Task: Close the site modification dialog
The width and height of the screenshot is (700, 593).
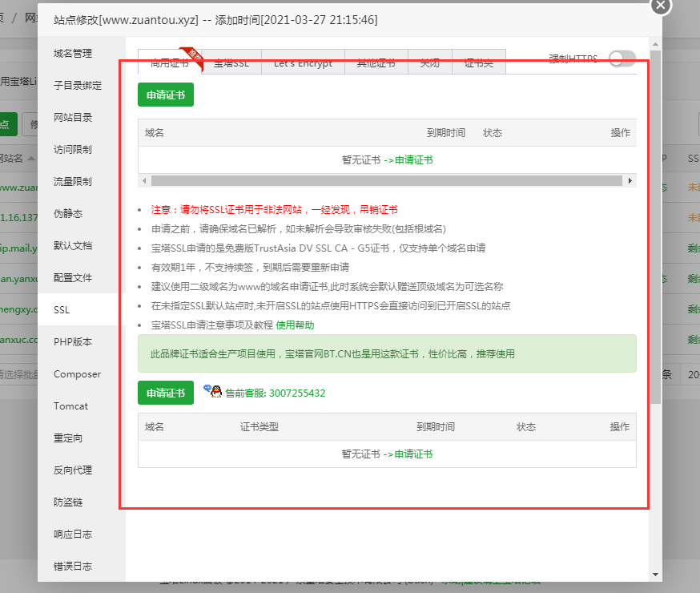Action: 661,6
